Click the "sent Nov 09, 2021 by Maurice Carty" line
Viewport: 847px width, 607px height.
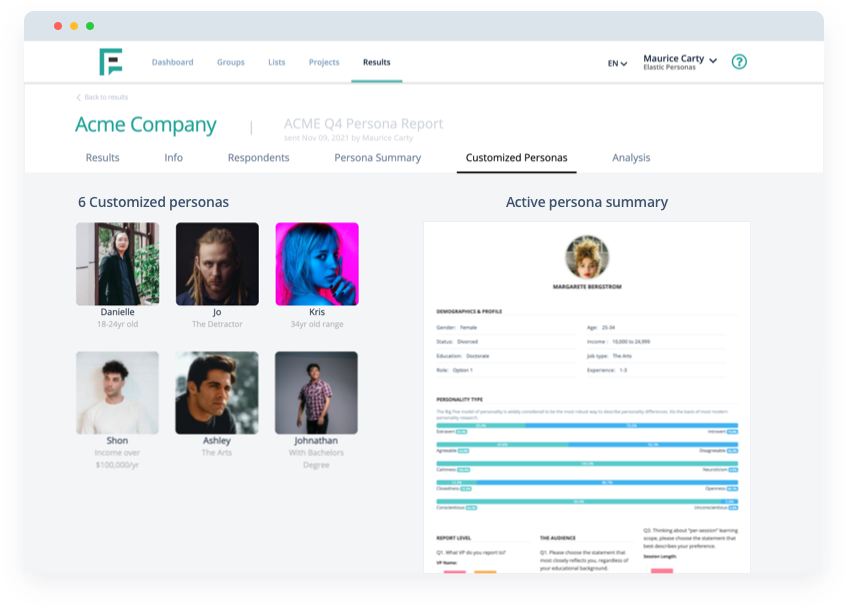[348, 138]
